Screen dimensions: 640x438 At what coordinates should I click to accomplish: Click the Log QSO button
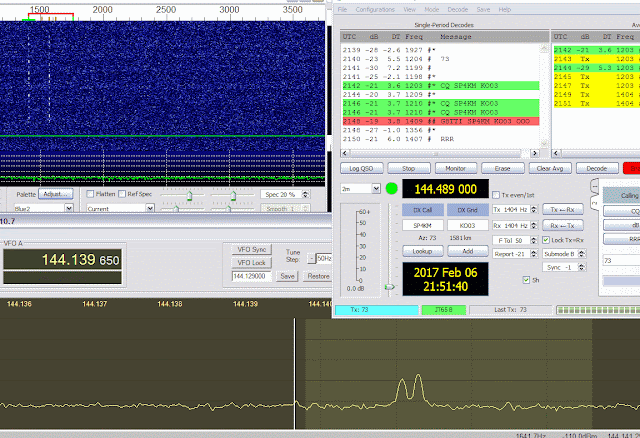click(362, 168)
